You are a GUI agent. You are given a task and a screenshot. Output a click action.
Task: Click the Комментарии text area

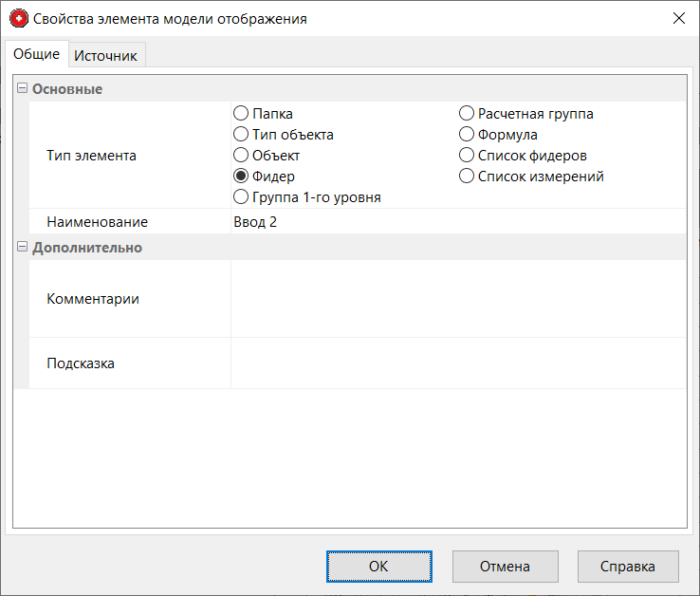pyautogui.click(x=457, y=299)
